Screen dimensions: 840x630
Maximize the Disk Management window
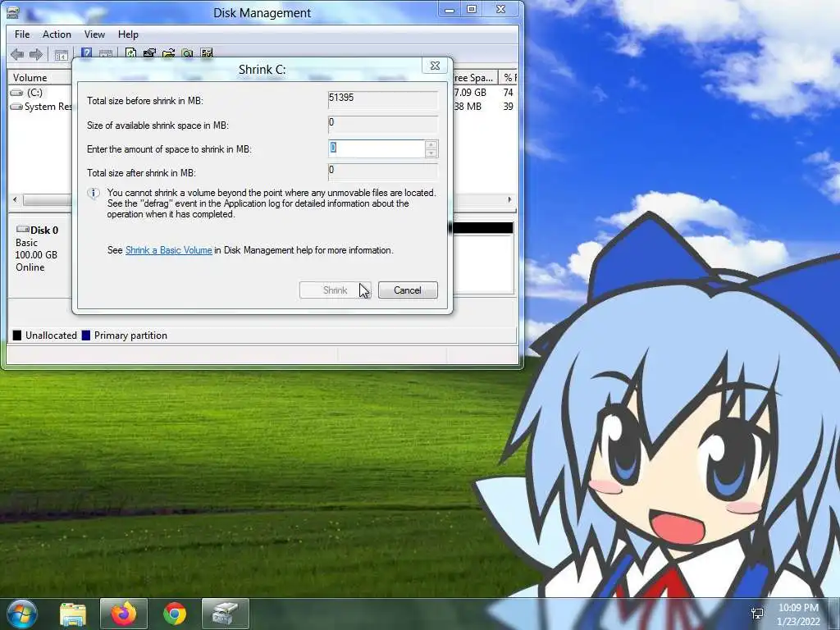coord(472,10)
